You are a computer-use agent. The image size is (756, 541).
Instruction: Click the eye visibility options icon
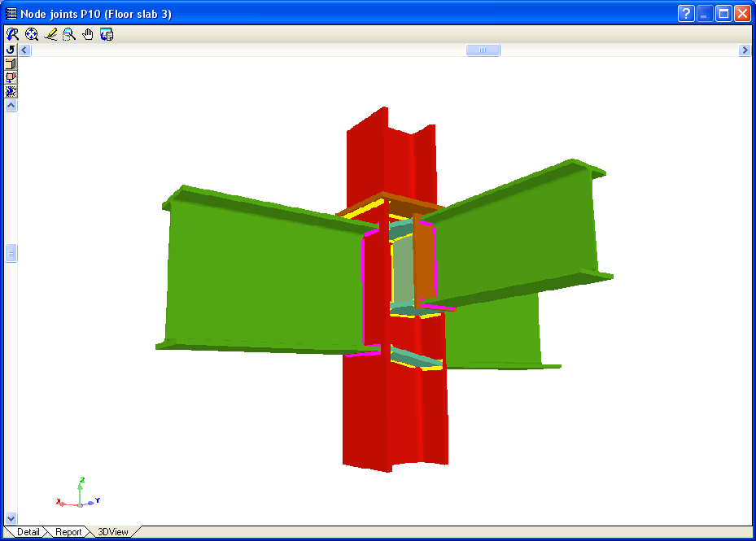click(x=11, y=91)
